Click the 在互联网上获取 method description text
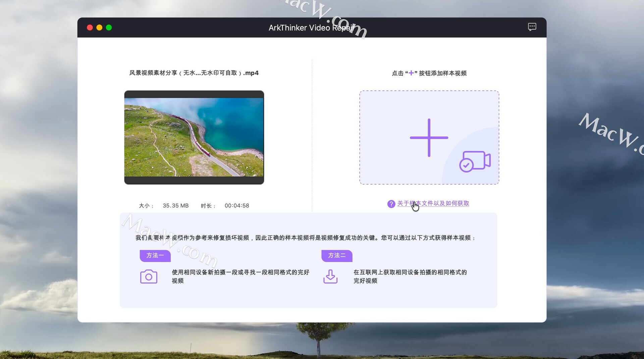The width and height of the screenshot is (644, 359). (410, 276)
